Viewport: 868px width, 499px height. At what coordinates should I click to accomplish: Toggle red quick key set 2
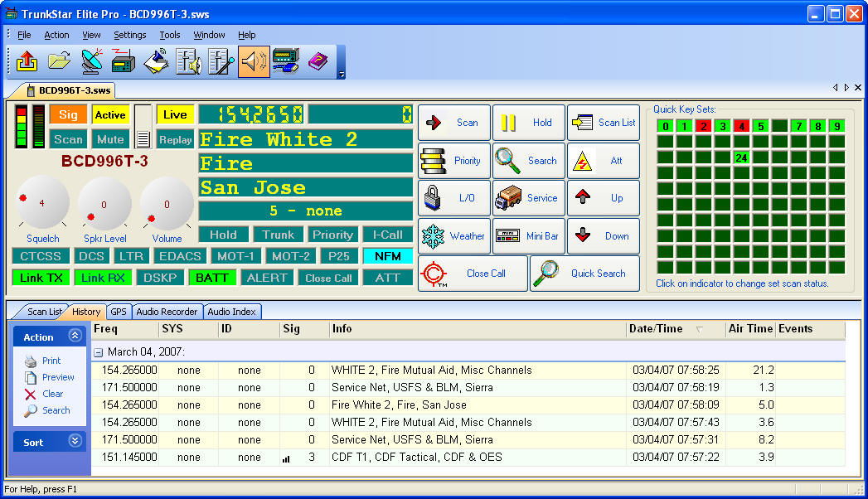pyautogui.click(x=704, y=126)
